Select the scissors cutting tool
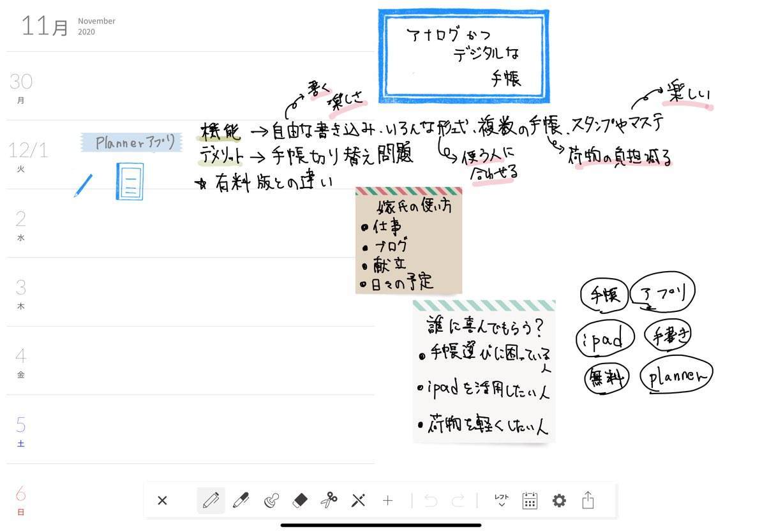This screenshot has width=762, height=532. (329, 501)
